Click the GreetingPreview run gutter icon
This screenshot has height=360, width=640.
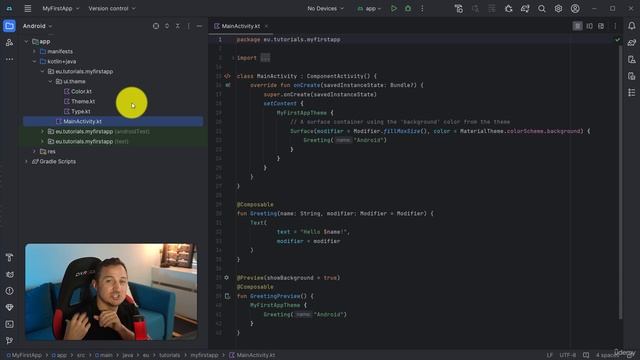(227, 296)
